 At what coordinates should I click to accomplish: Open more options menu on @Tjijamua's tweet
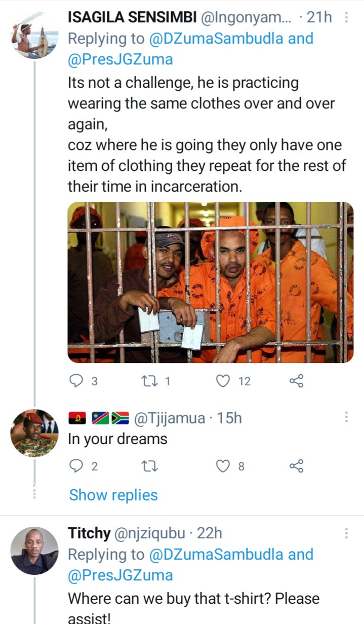pyautogui.click(x=346, y=417)
